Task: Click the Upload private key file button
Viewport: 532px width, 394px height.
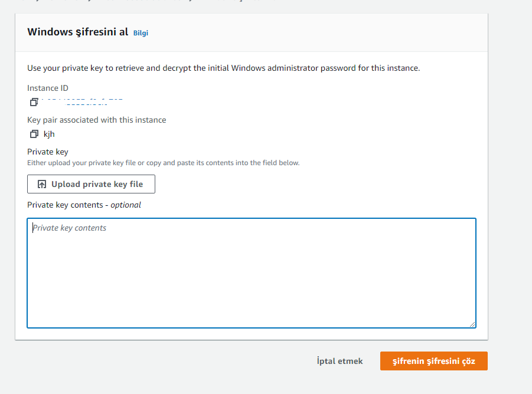Action: coord(91,184)
